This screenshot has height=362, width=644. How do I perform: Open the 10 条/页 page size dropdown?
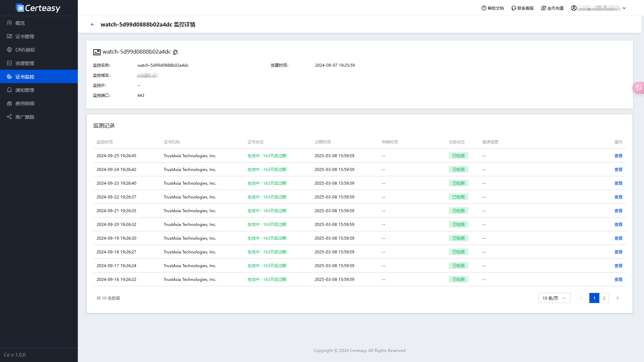pos(554,298)
